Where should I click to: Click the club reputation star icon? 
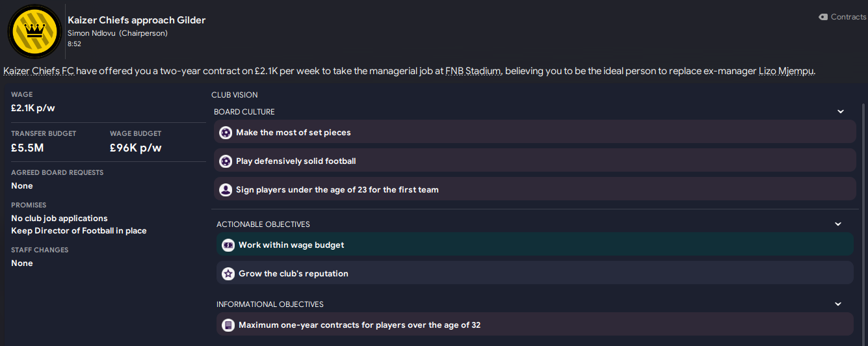pos(228,274)
